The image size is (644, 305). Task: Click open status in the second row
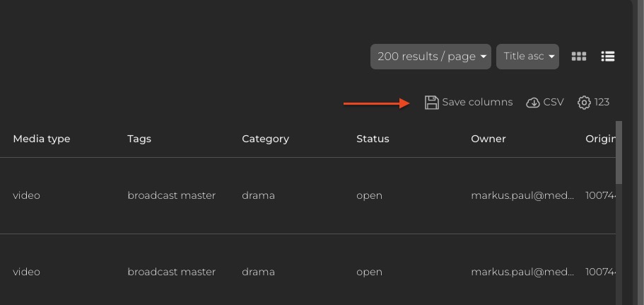(x=369, y=272)
